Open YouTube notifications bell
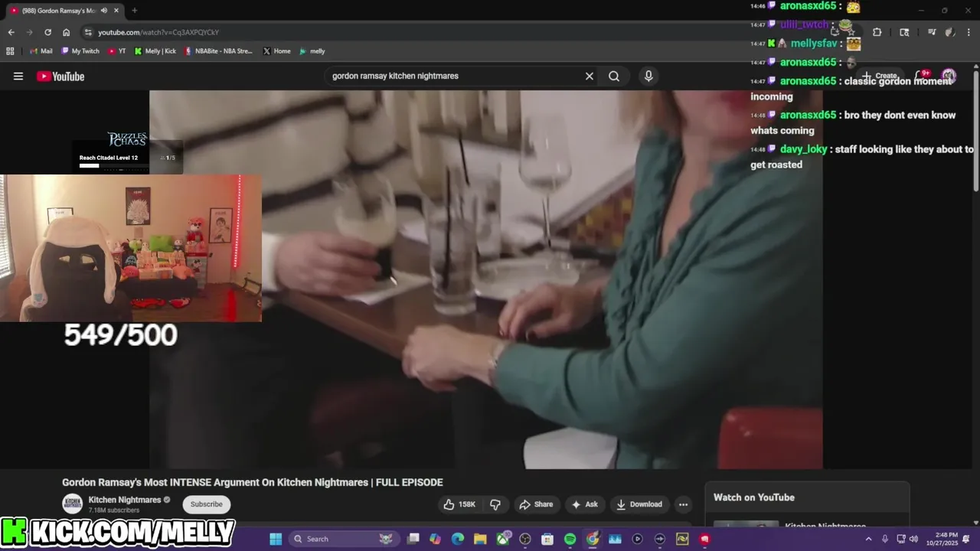 point(922,76)
